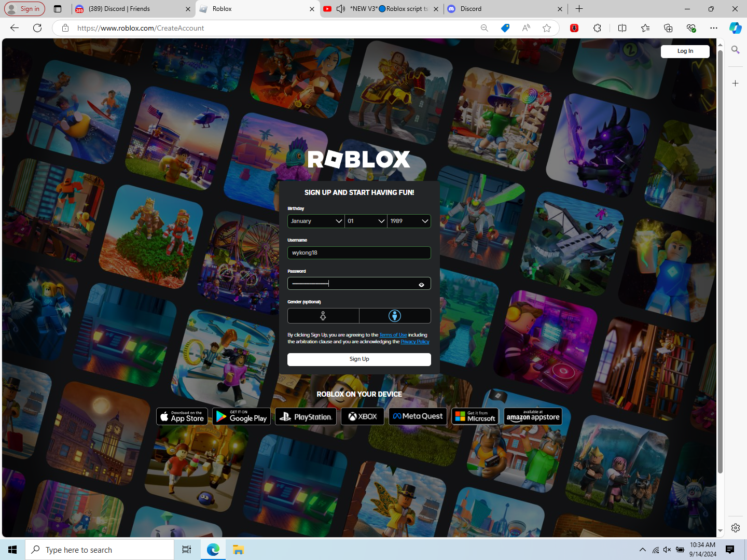Open Task View on taskbar
Screen dimensions: 747x560
tap(187, 550)
